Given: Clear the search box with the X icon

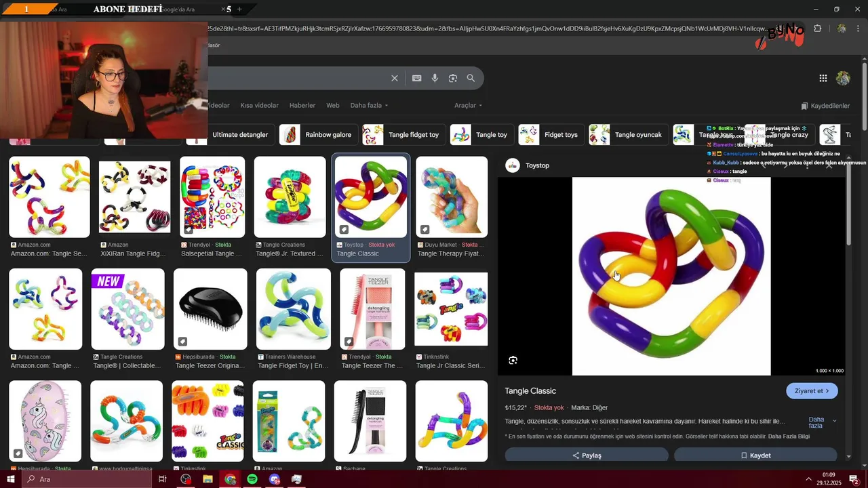Looking at the screenshot, I should pyautogui.click(x=395, y=78).
